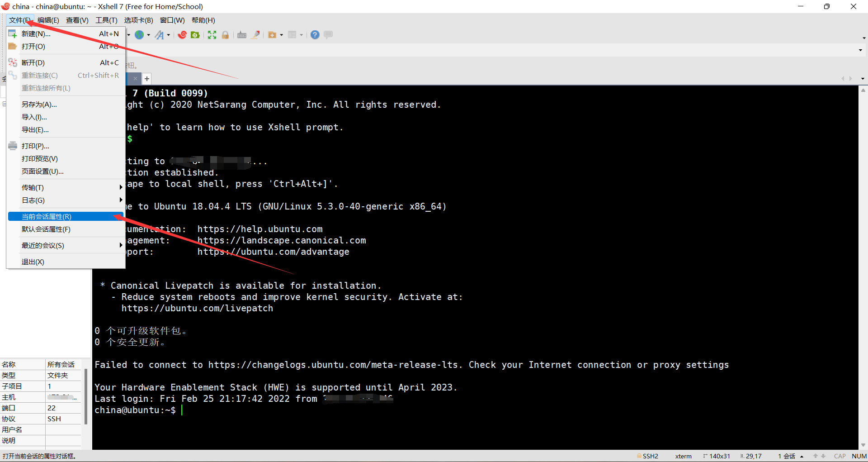Click the status bar down arrow
The width and height of the screenshot is (868, 462).
point(823,456)
